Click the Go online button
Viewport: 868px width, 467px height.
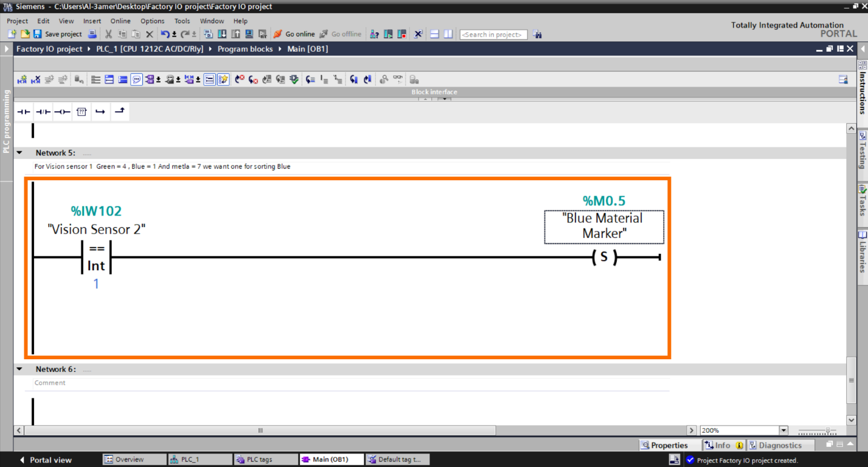click(x=294, y=34)
